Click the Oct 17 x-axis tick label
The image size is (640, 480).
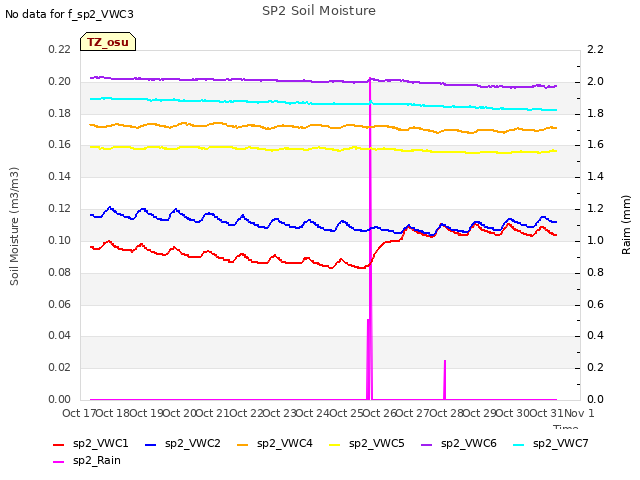point(79,413)
